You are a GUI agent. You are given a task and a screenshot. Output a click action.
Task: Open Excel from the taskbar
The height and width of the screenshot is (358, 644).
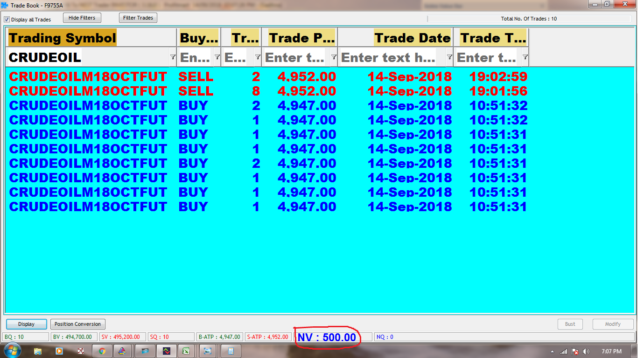click(x=186, y=351)
